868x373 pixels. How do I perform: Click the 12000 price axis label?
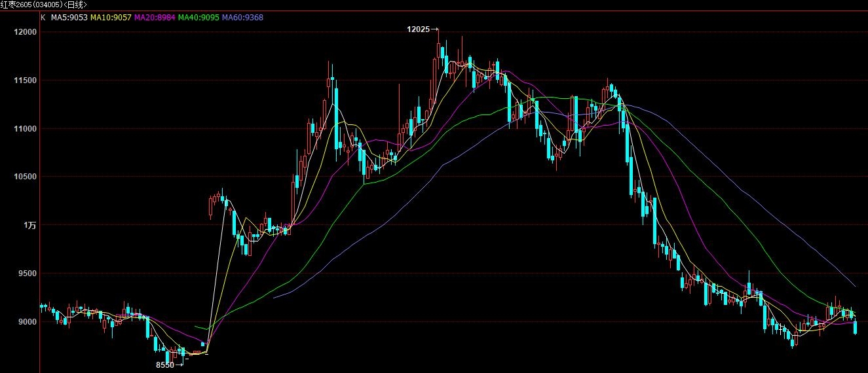(24, 32)
